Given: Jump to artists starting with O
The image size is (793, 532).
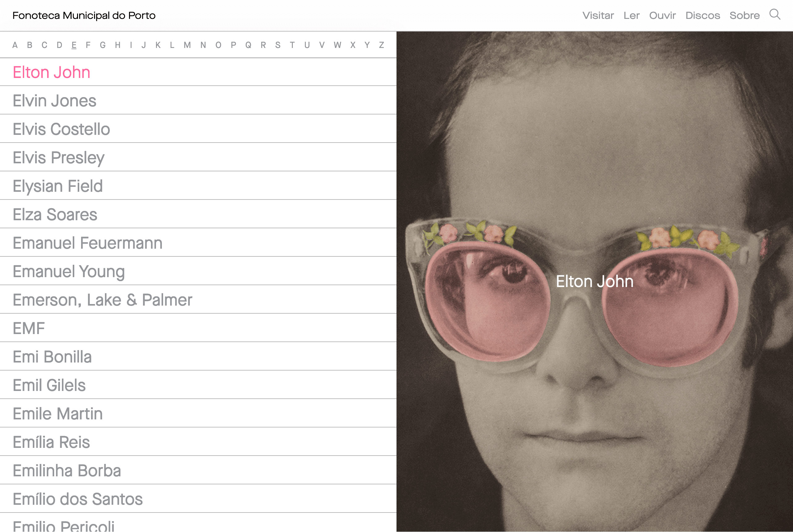Looking at the screenshot, I should pos(218,45).
